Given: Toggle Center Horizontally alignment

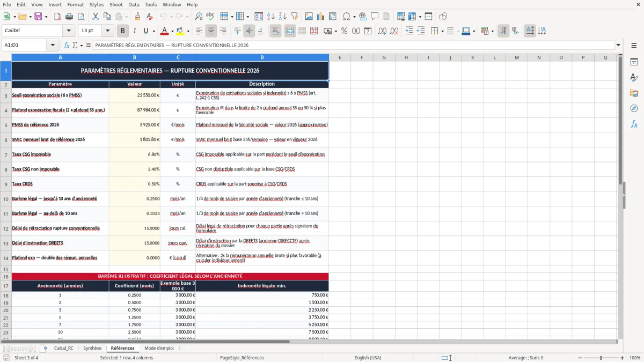Looking at the screenshot, I should (211, 31).
